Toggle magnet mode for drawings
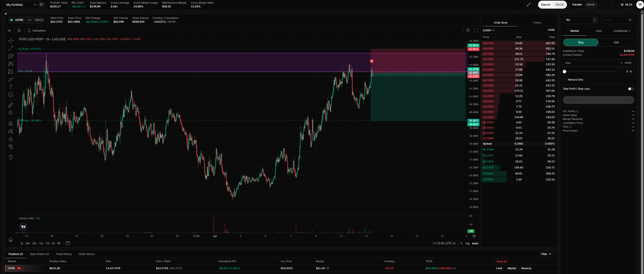The image size is (644, 274). [x=11, y=123]
